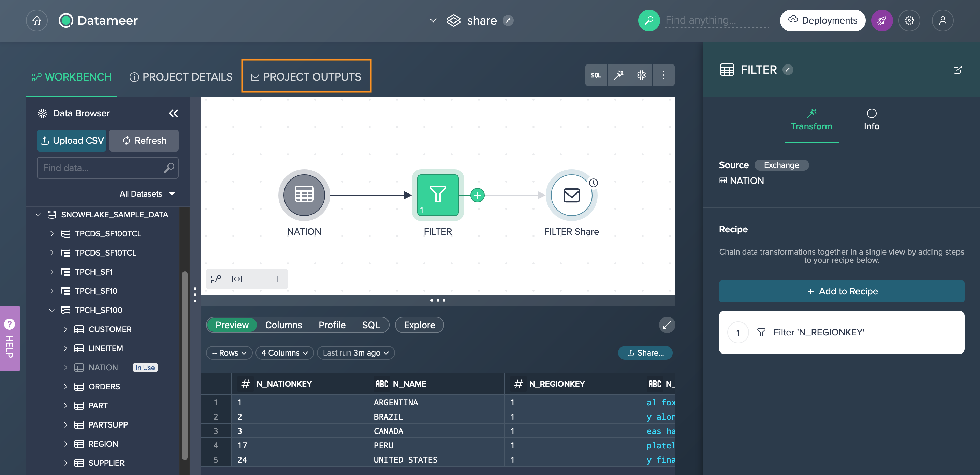Open the Rows count dropdown
This screenshot has width=980, height=475.
(x=229, y=353)
